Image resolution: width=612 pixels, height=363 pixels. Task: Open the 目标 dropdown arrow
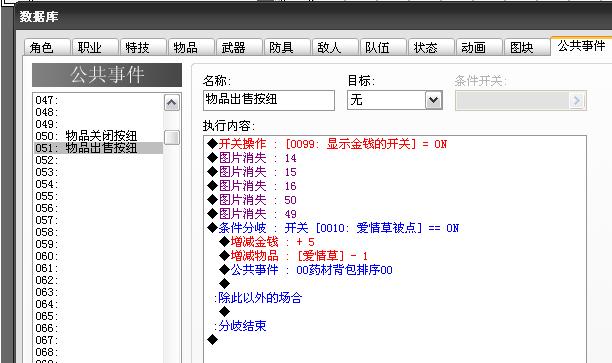[433, 100]
